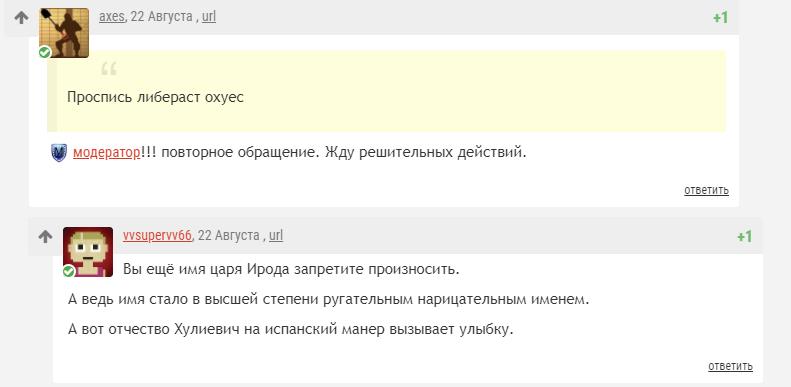Click the 22 Августа date on axes' comment
The image size is (791, 387).
161,17
